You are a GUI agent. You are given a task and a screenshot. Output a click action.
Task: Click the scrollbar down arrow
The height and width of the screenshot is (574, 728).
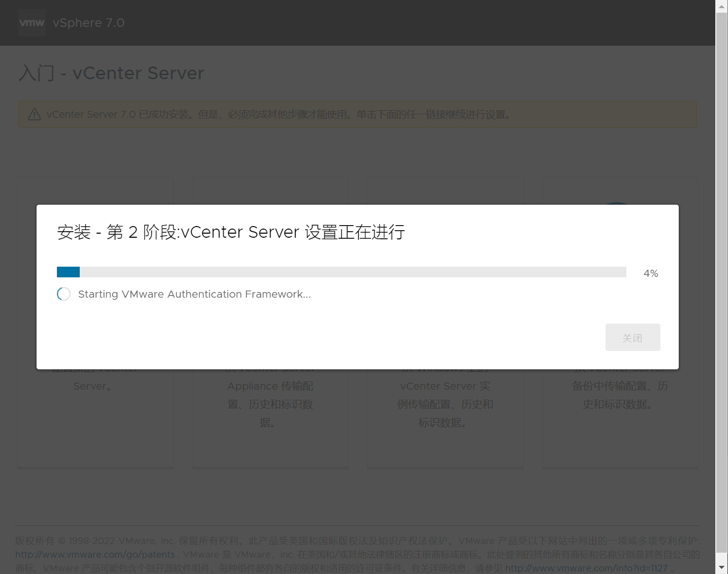pos(721,567)
